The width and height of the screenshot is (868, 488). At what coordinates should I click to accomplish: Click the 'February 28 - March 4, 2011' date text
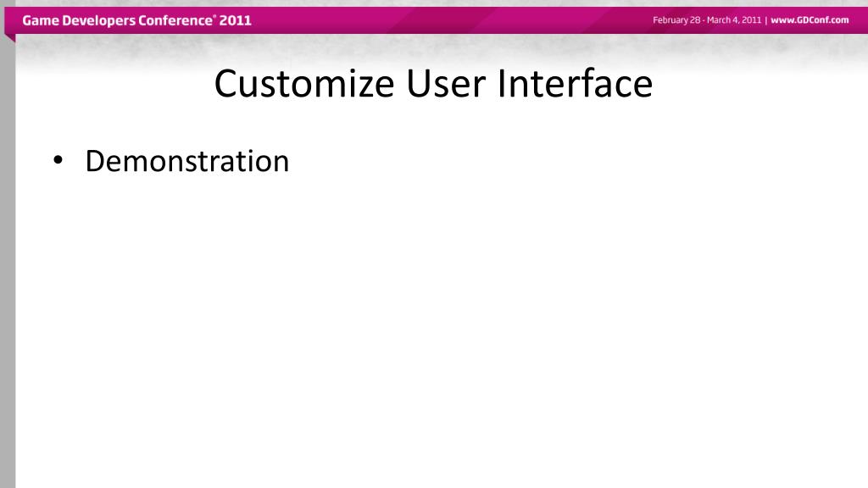pyautogui.click(x=707, y=20)
